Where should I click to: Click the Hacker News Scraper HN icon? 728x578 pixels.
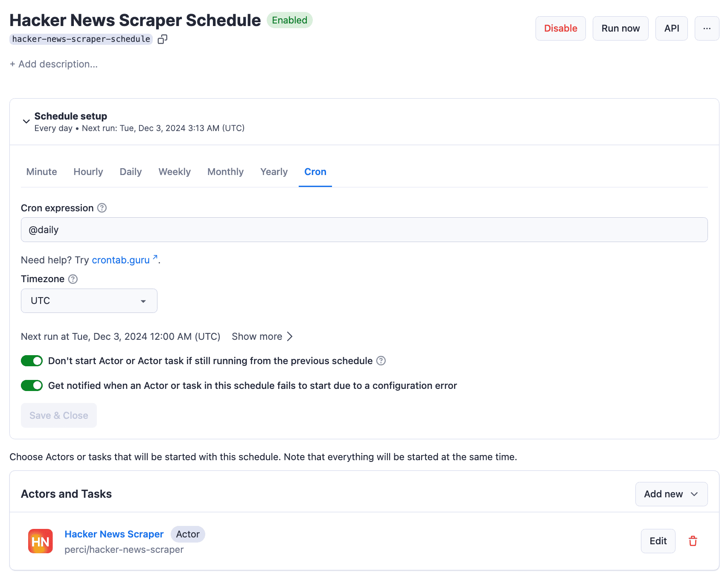40,541
